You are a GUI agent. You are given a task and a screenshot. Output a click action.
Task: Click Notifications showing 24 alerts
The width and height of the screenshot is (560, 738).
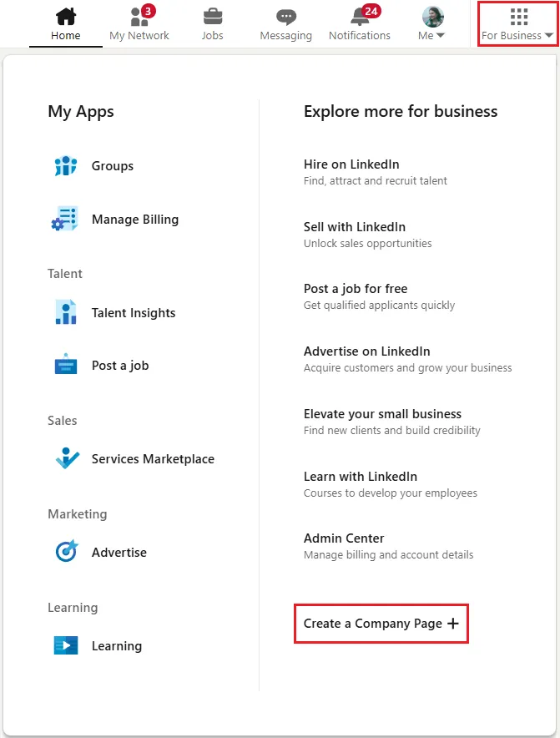pos(360,23)
